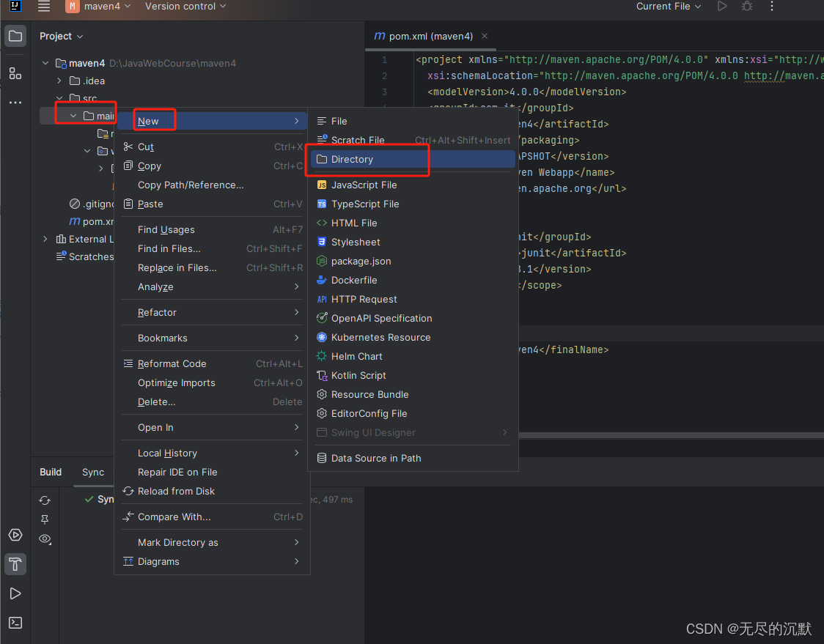Create a new Dockerfile

click(411, 280)
